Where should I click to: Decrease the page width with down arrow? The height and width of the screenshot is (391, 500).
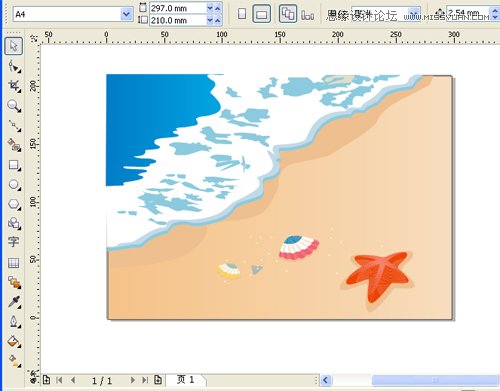[210, 8]
